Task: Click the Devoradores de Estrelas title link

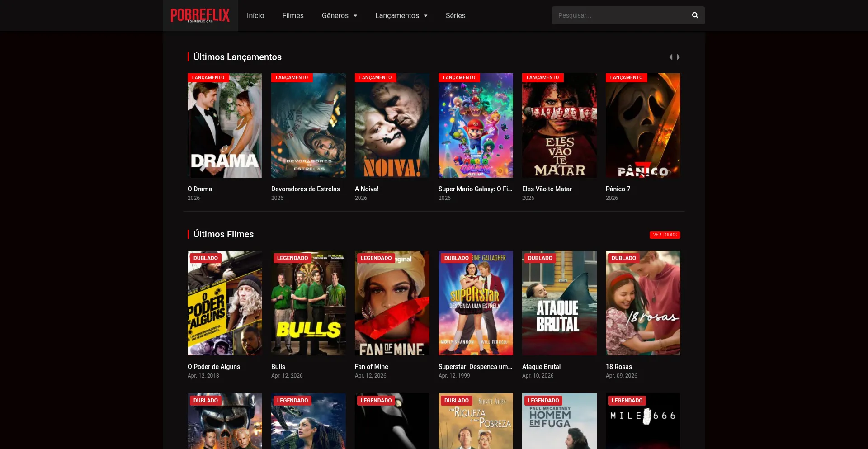Action: pos(305,189)
